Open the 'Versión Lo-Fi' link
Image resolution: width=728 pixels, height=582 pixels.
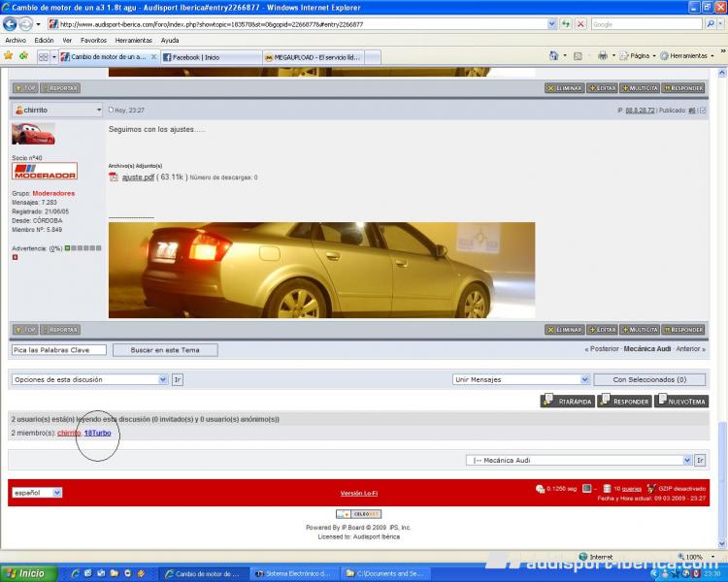click(x=358, y=493)
